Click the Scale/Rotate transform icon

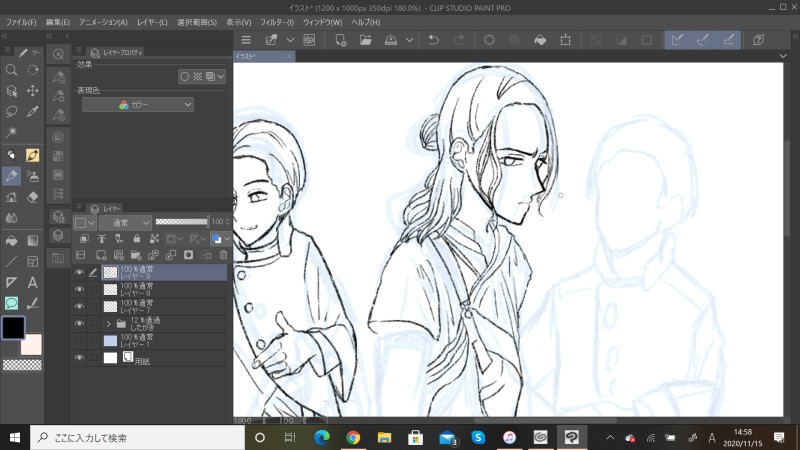click(x=565, y=40)
